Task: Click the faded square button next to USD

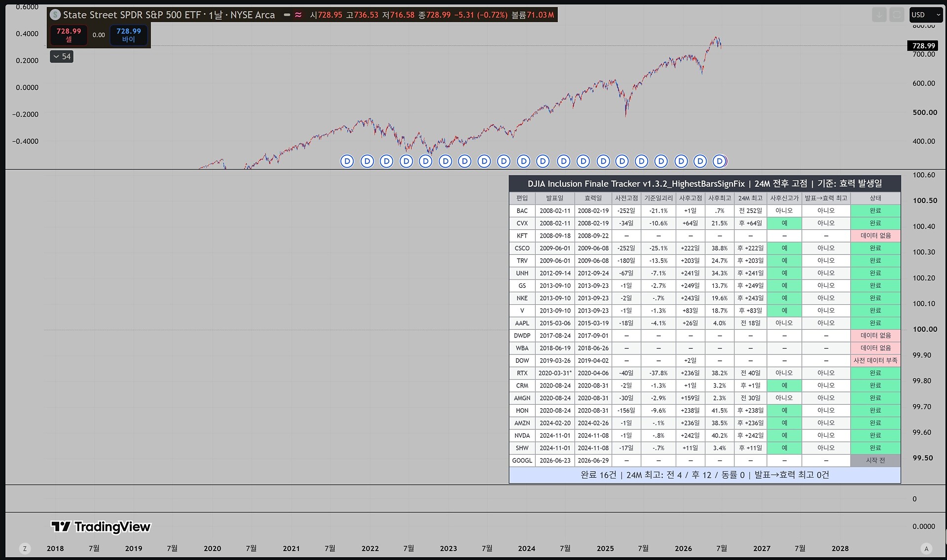Action: tap(897, 15)
